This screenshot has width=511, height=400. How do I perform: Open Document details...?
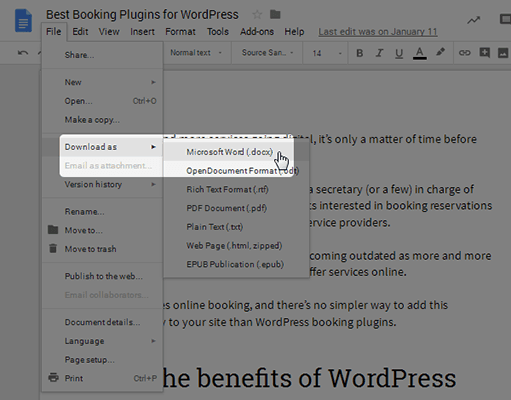coord(102,322)
